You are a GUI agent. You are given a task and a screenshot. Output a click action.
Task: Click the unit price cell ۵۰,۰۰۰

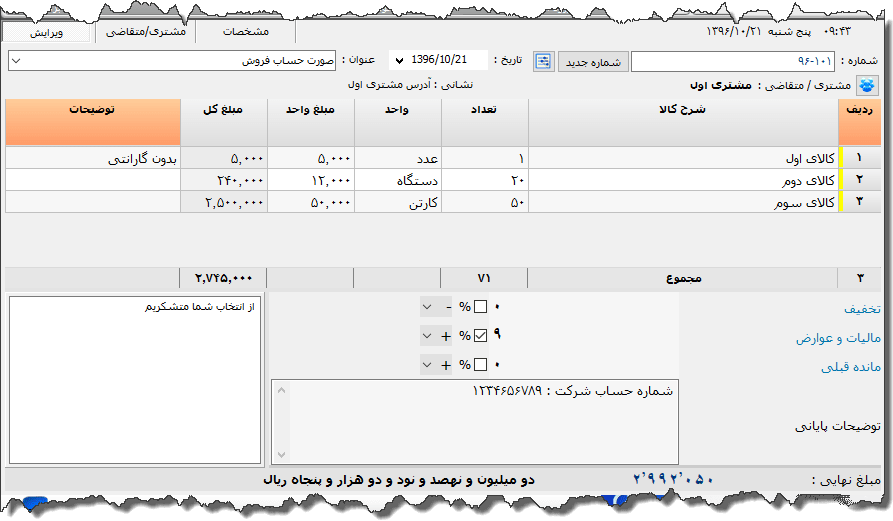pos(311,202)
